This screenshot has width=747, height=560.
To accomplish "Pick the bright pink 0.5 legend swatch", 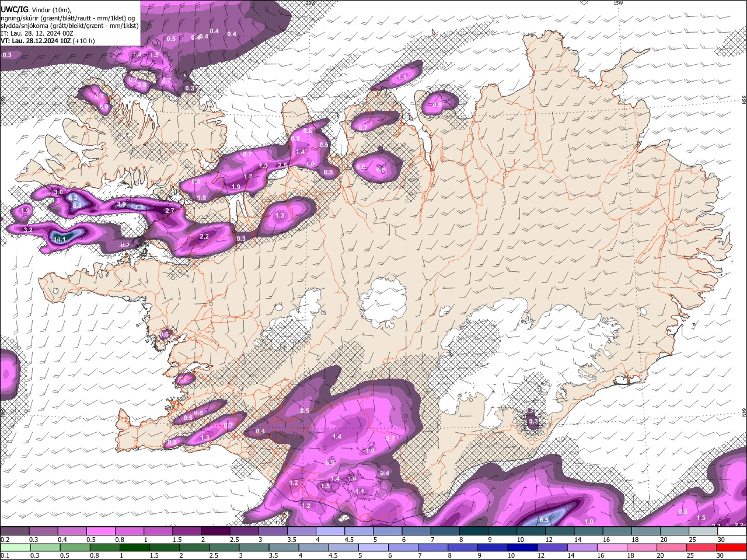I will click(x=100, y=532).
